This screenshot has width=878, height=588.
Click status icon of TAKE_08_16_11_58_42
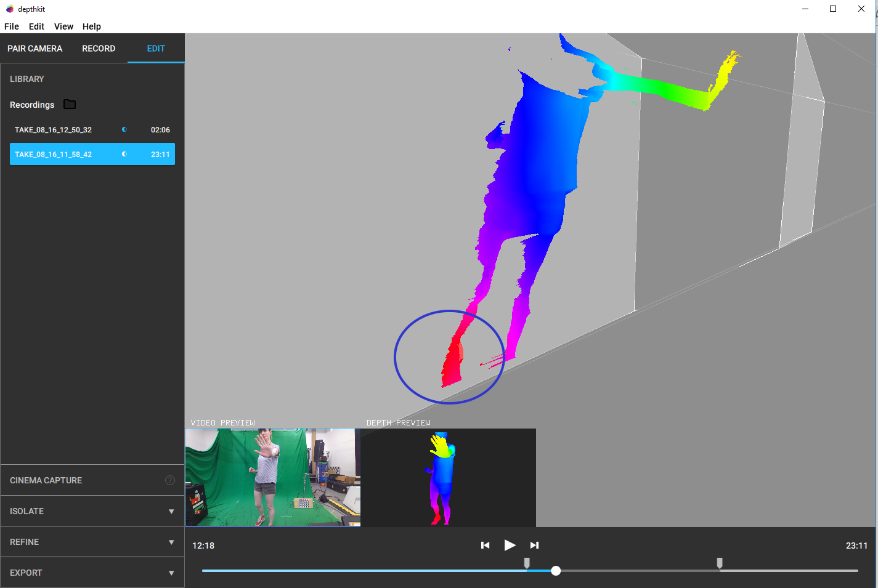point(124,155)
